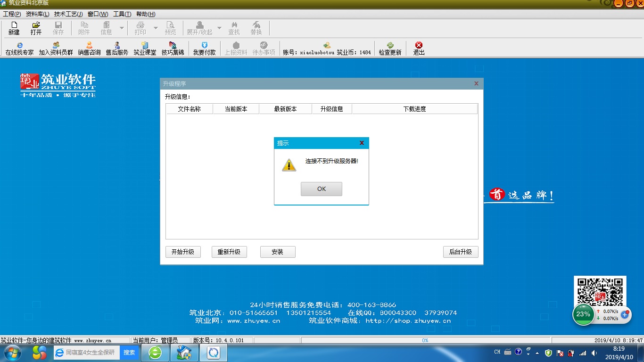Click the 新建 (New) toolbar icon

[14, 28]
